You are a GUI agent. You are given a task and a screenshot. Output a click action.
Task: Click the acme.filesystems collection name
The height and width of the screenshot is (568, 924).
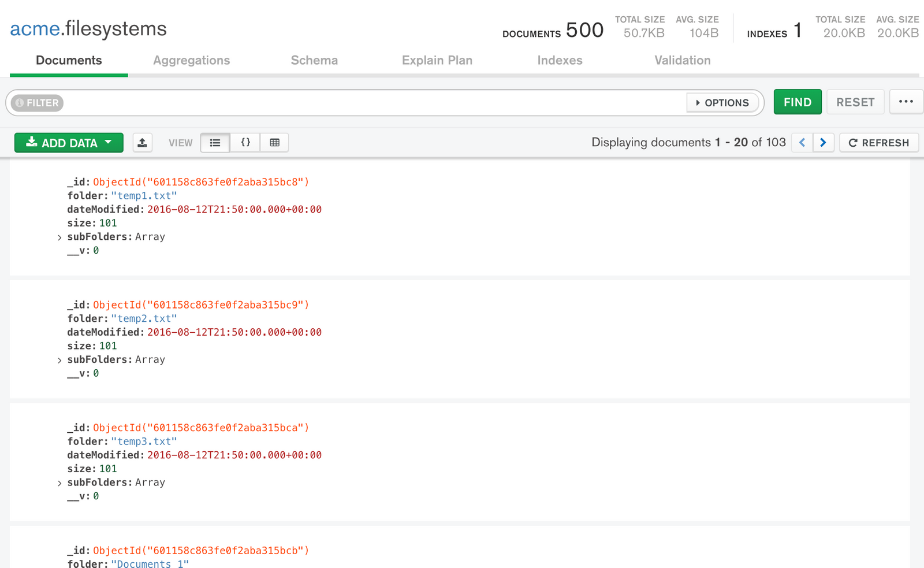88,28
